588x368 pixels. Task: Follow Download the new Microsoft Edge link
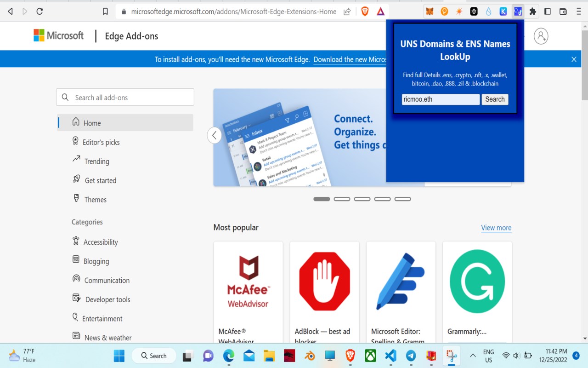click(x=351, y=59)
